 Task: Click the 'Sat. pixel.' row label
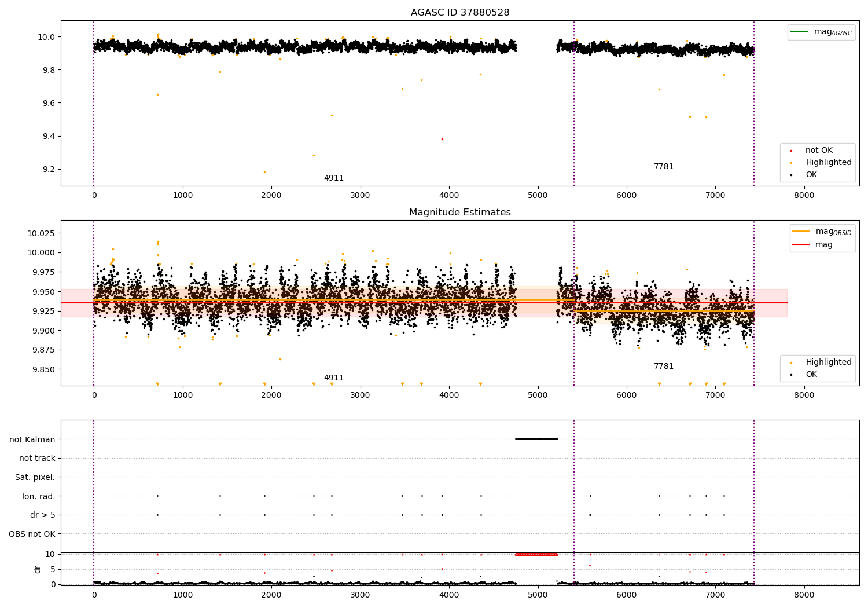[35, 477]
